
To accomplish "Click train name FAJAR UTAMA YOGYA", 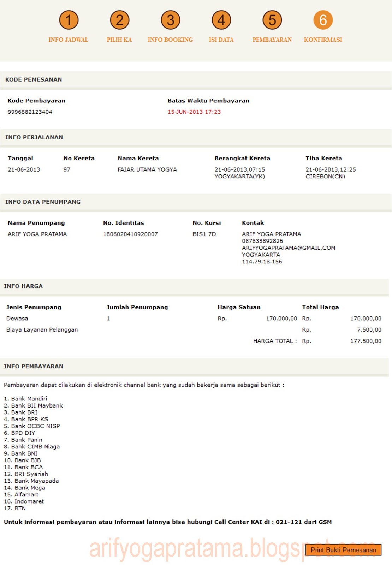I will 147,169.
